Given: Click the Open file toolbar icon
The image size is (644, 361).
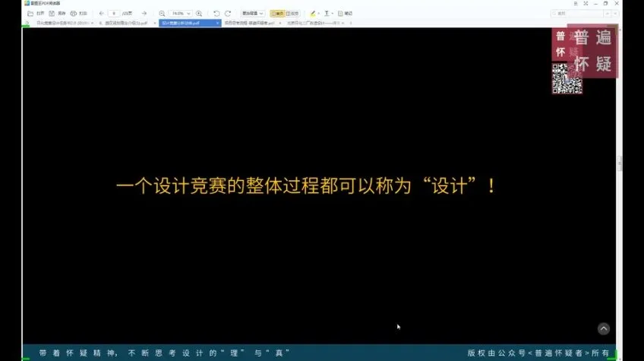Looking at the screenshot, I should tap(30, 14).
